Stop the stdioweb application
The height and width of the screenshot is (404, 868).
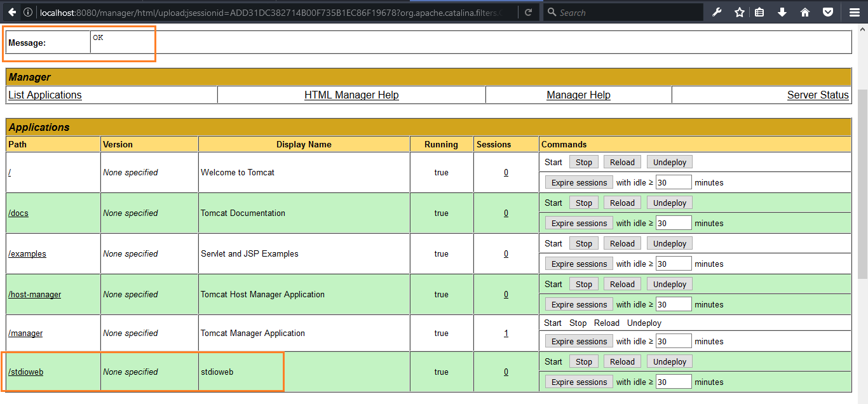[584, 361]
